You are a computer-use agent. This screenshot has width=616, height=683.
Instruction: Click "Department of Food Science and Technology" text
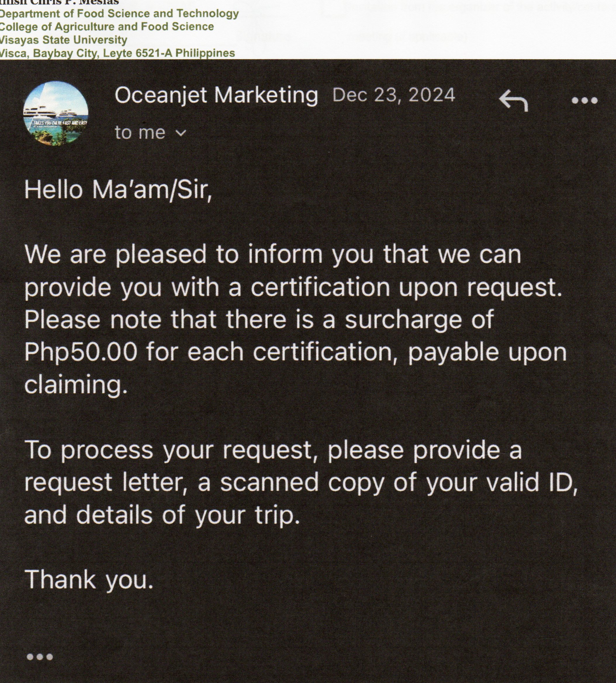point(119,13)
